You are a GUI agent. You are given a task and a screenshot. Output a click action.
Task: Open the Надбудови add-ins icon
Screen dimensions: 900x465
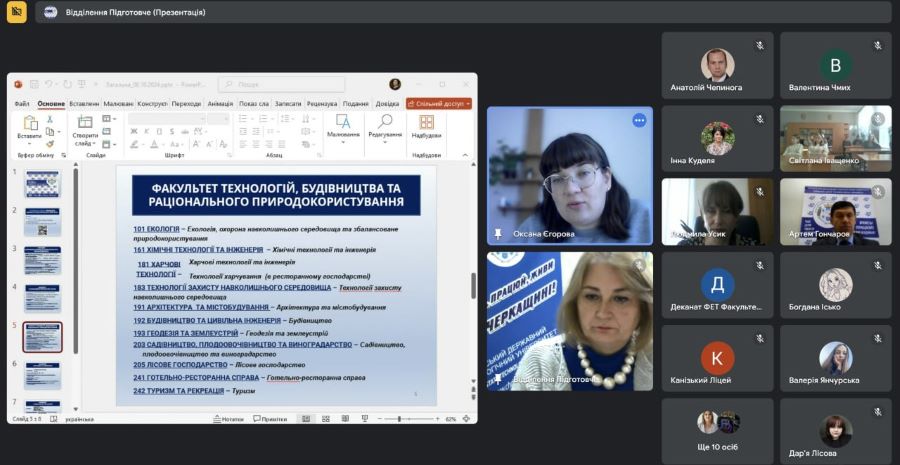coord(426,122)
